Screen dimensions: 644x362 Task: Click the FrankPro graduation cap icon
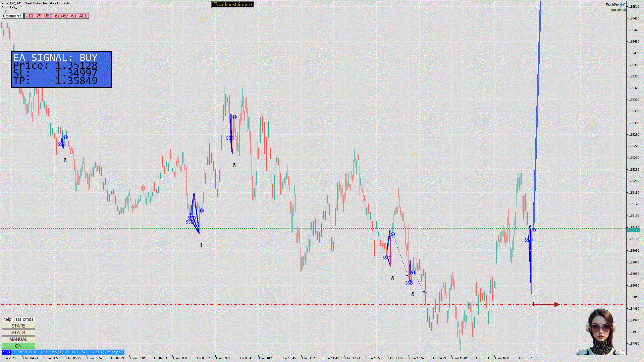pyautogui.click(x=623, y=5)
